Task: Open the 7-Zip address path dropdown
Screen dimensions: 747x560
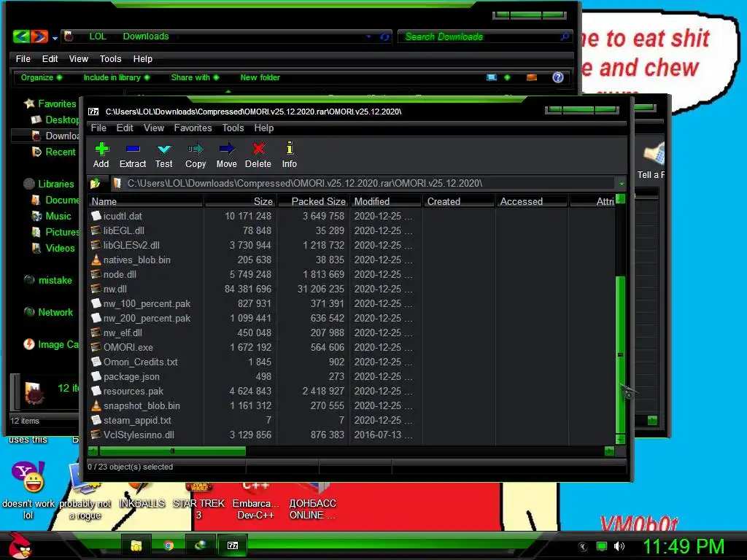Action: tap(622, 183)
